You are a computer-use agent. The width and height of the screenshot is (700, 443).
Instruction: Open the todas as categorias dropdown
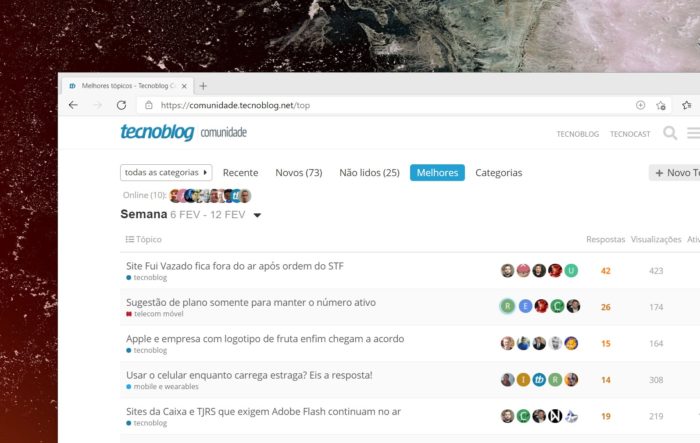166,172
